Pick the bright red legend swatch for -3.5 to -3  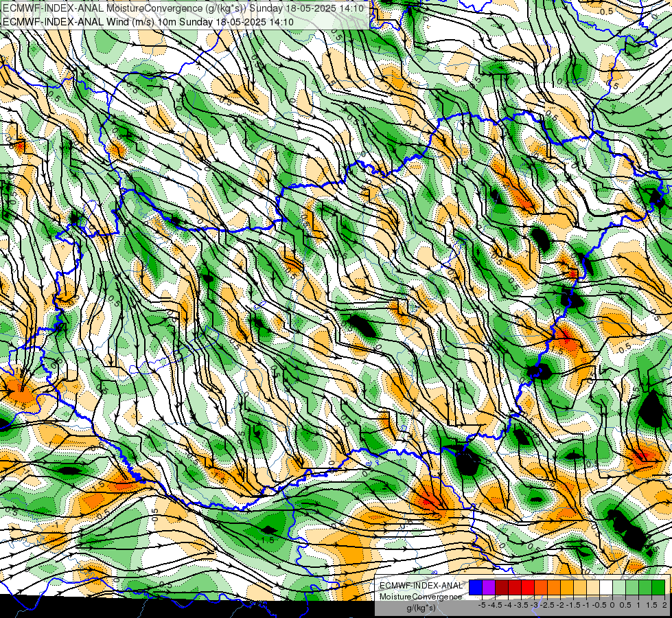528,587
